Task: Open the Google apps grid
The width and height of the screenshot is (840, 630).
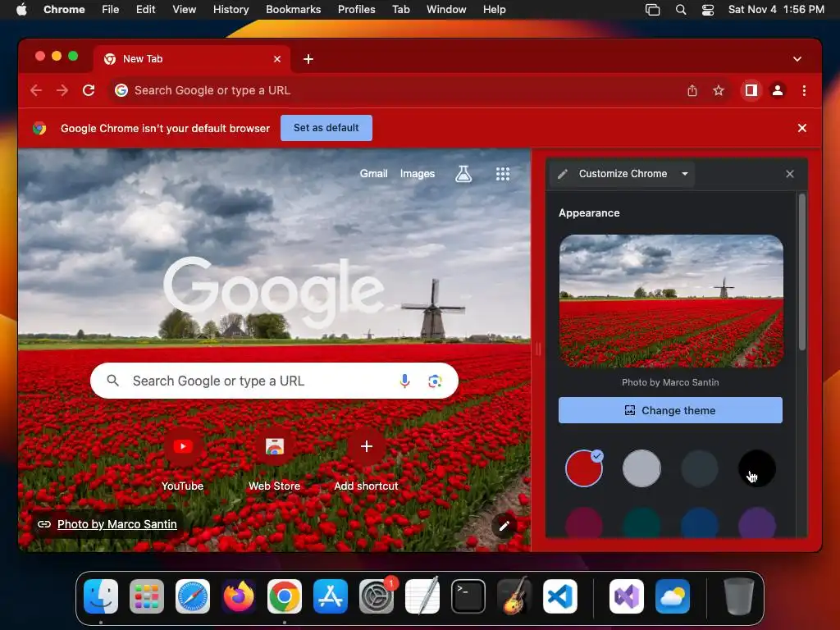Action: [503, 174]
